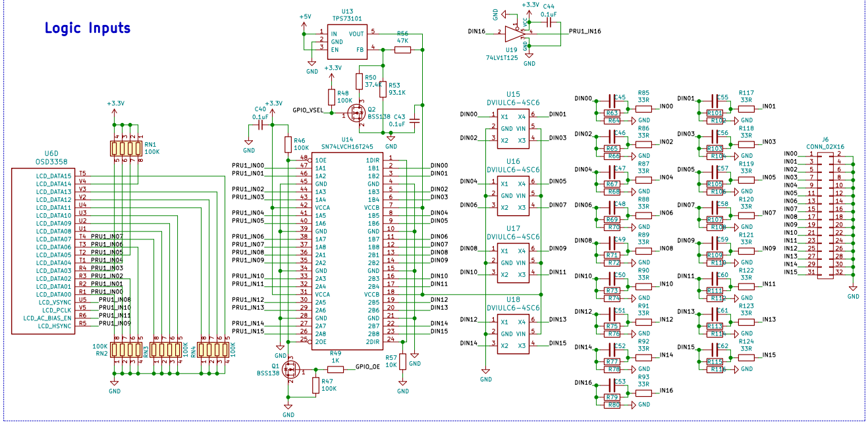Click the GPIO_OE net label
This screenshot has width=868, height=425.
(367, 367)
